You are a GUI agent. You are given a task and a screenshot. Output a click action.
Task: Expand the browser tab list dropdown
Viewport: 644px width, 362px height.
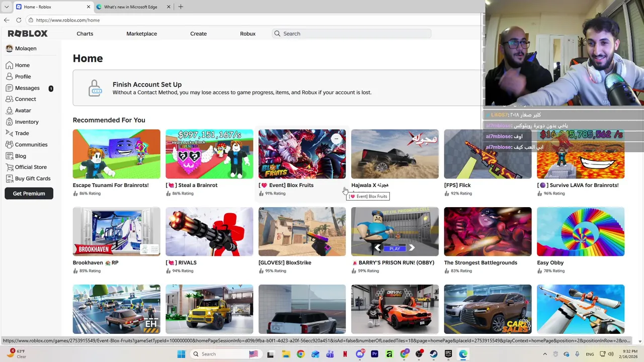7,7
